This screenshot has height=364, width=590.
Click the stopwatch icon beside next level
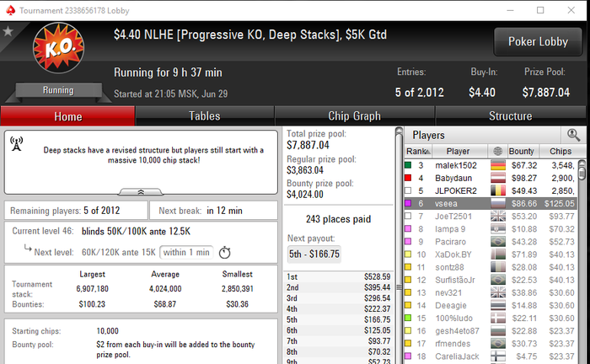225,252
